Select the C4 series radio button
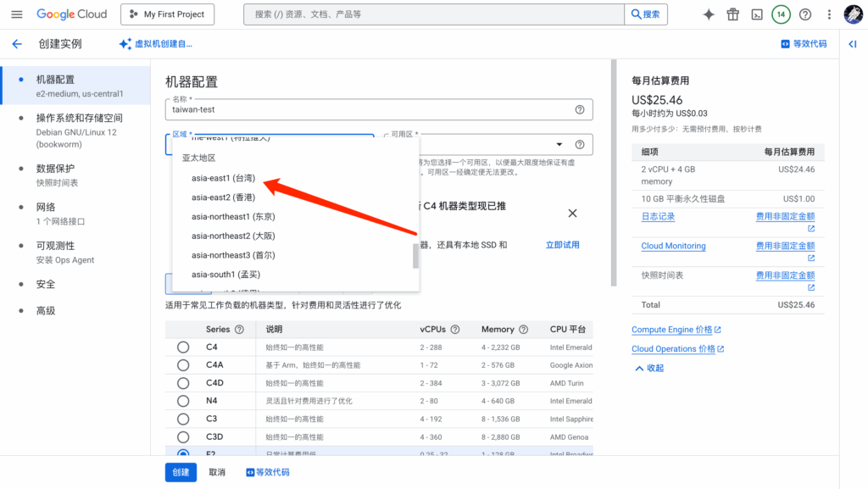The width and height of the screenshot is (868, 489). coord(183,347)
